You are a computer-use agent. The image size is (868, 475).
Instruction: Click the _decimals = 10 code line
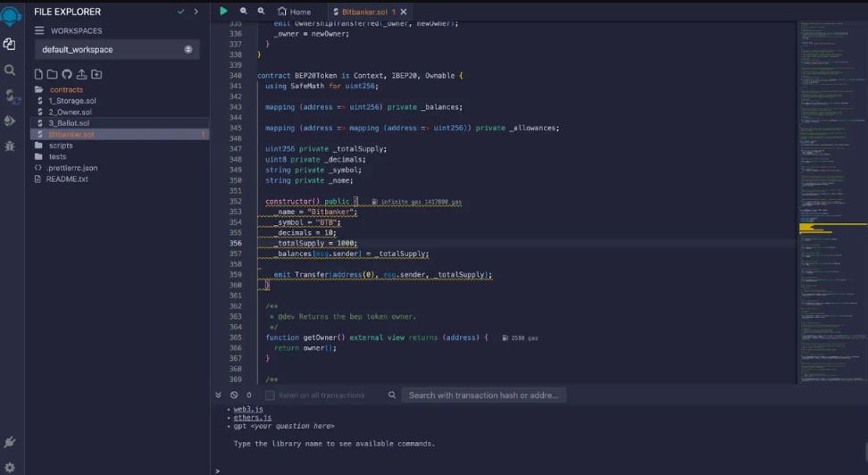(305, 232)
